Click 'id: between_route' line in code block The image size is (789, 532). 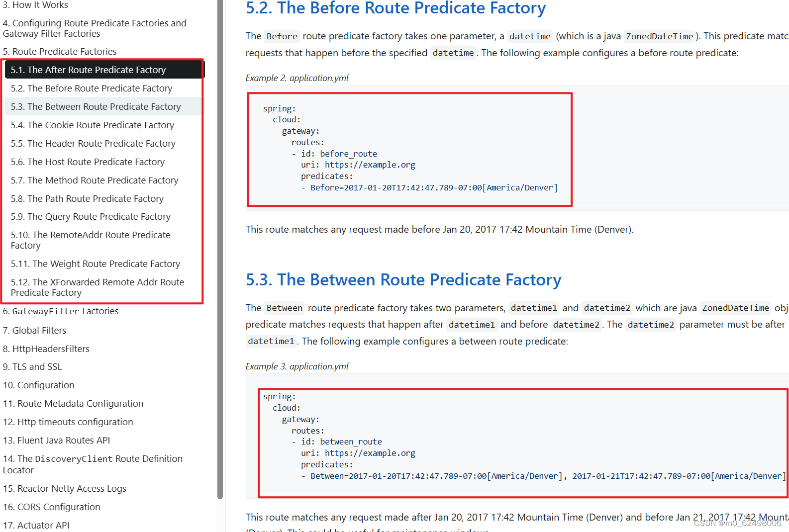point(342,442)
